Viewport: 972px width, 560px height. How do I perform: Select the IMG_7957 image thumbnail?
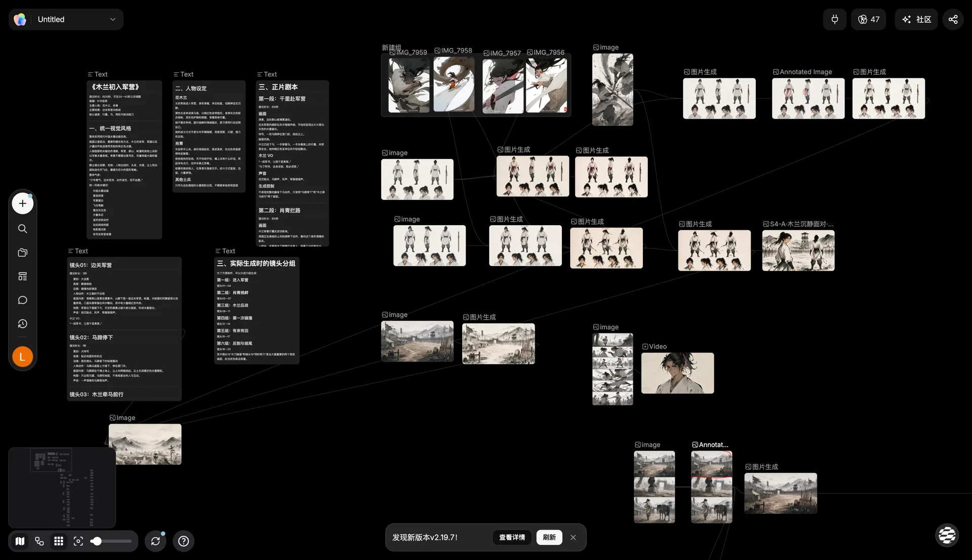(x=503, y=85)
